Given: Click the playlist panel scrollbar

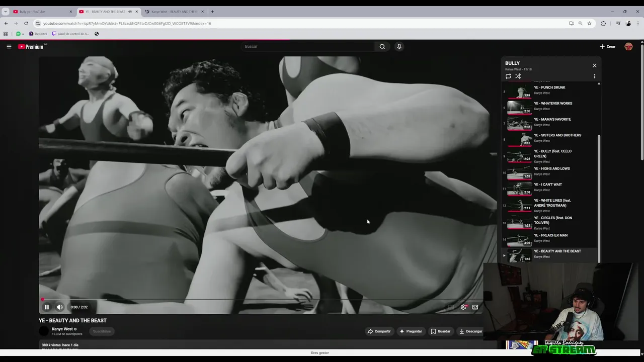Looking at the screenshot, I should (599, 199).
